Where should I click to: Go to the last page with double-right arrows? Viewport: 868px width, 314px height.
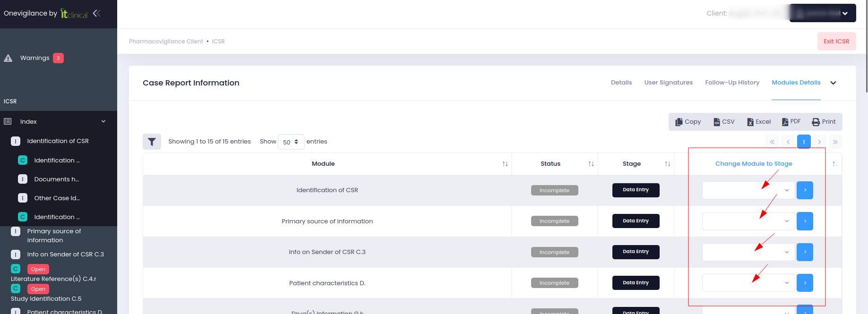(x=835, y=142)
